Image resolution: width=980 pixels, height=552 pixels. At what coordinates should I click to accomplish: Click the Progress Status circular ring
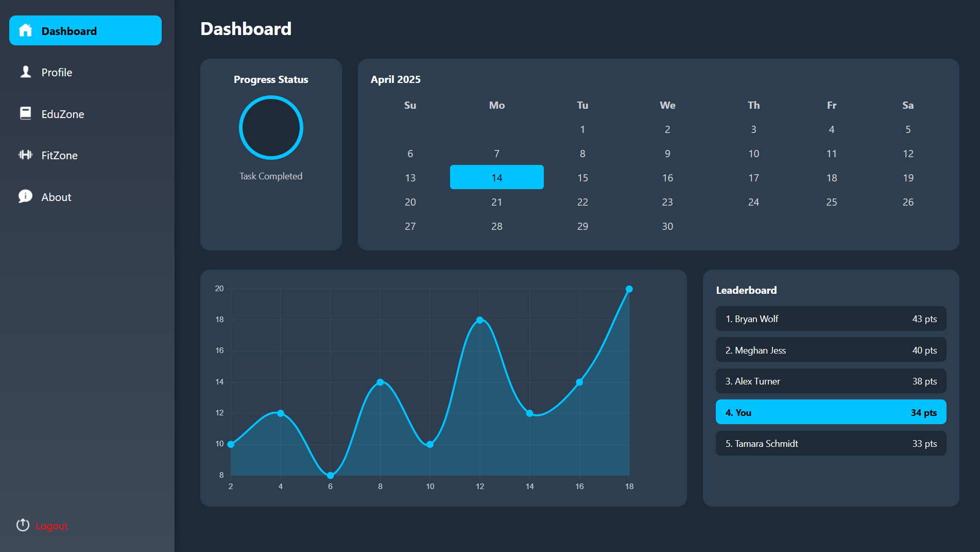[271, 127]
